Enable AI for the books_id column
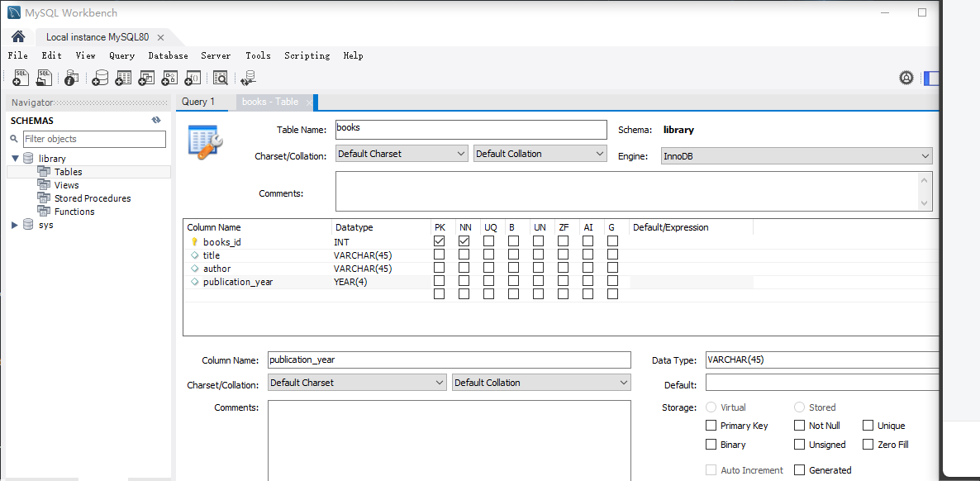This screenshot has height=481, width=980. point(588,240)
